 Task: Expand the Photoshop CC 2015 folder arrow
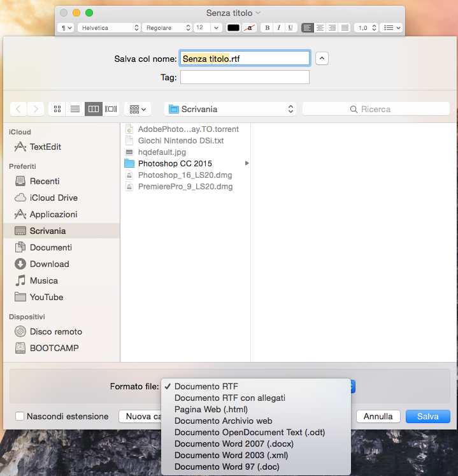pyautogui.click(x=247, y=163)
